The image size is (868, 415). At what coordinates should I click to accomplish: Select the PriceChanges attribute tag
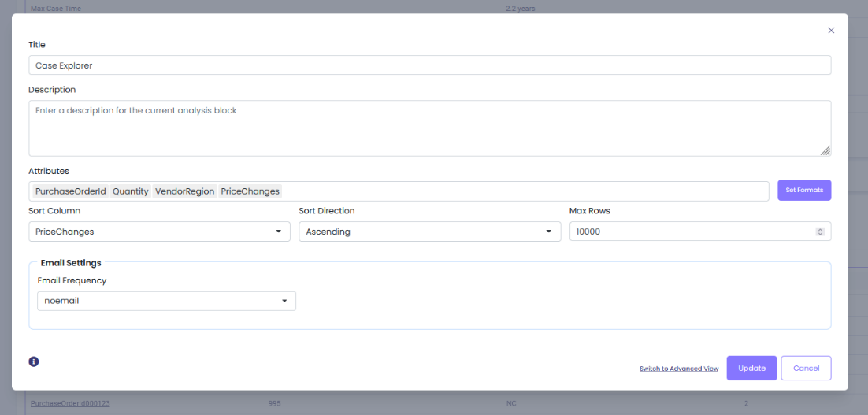(250, 191)
